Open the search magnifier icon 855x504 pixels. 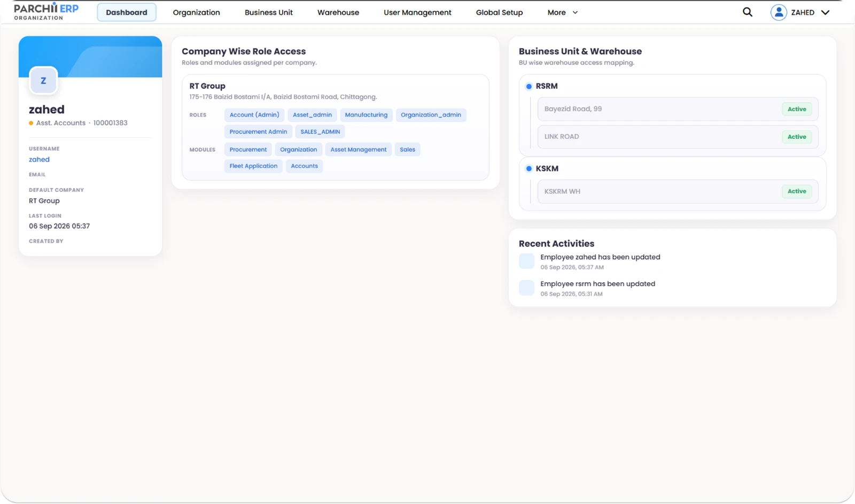tap(747, 12)
